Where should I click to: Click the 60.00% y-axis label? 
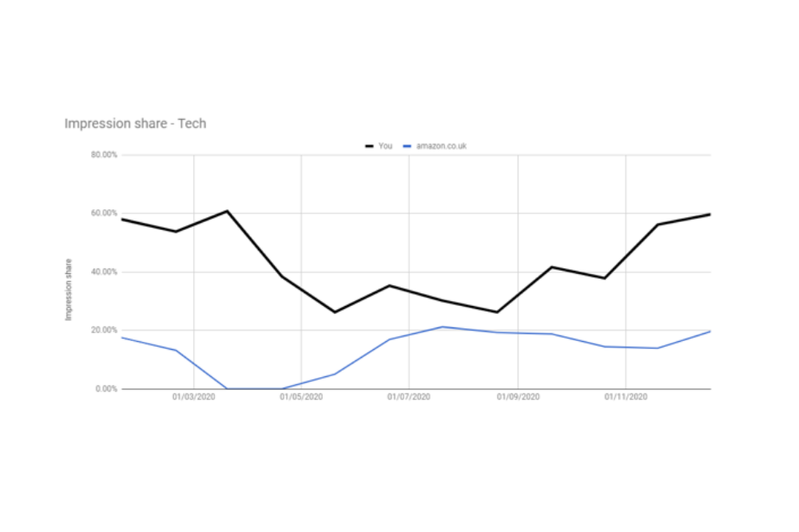[x=104, y=213]
